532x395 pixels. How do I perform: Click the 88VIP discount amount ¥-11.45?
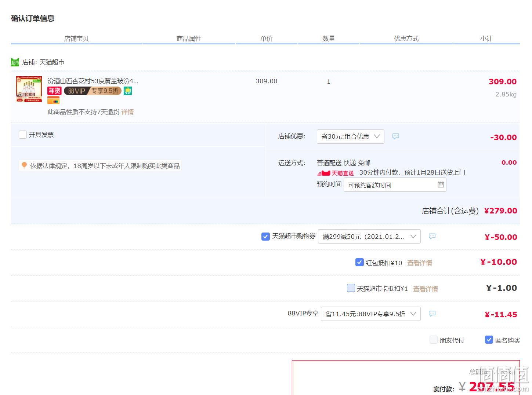(x=501, y=315)
